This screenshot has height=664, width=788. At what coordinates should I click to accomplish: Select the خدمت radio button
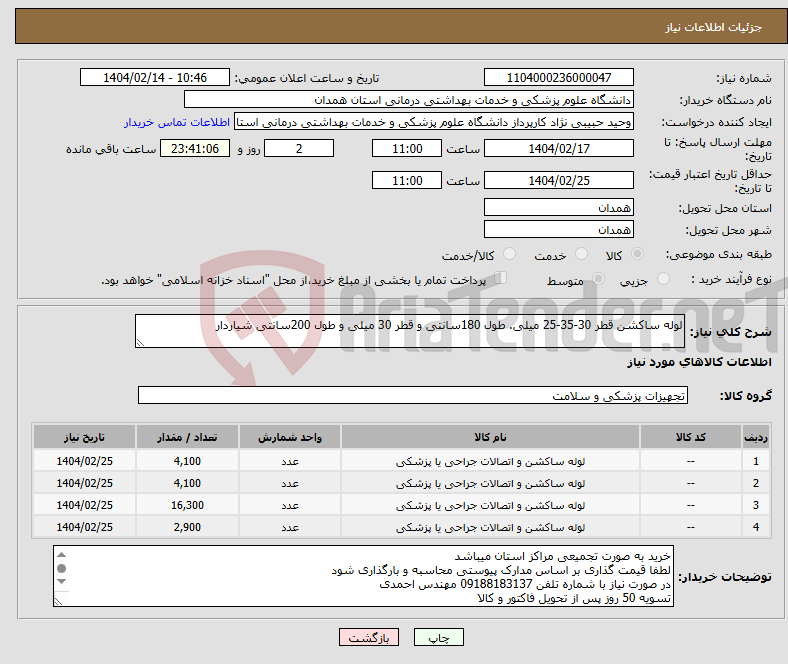(581, 254)
